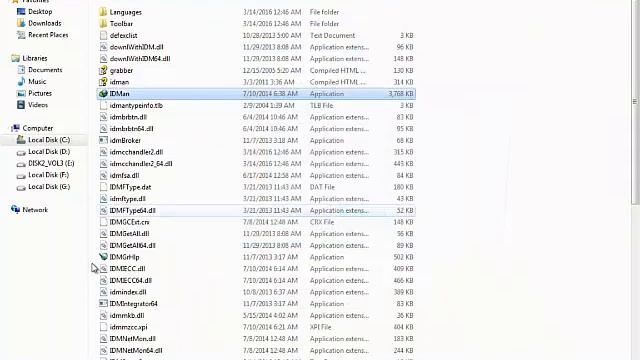This screenshot has width=640, height=360.
Task: Select file IDMGetAll.dll
Action: [129, 234]
